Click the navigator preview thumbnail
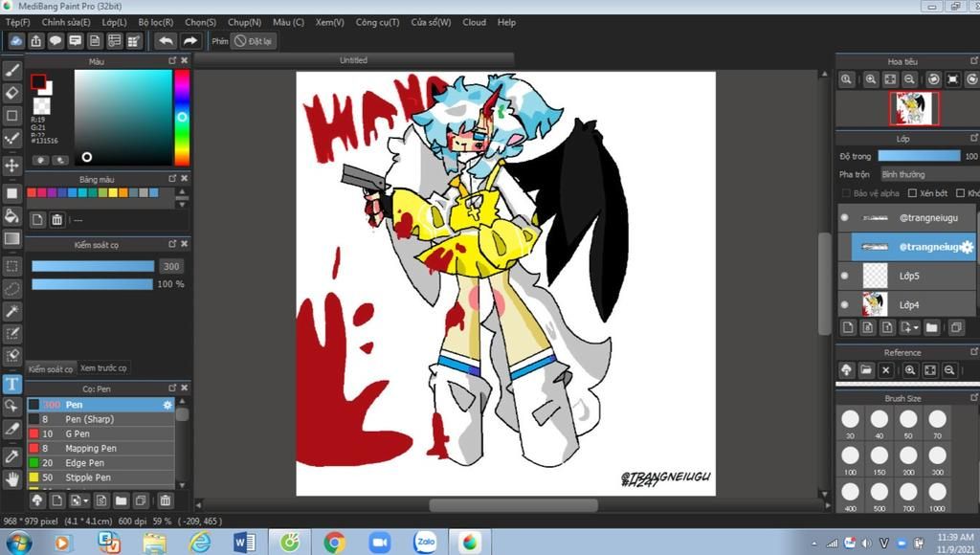Image resolution: width=980 pixels, height=555 pixels. [x=914, y=108]
